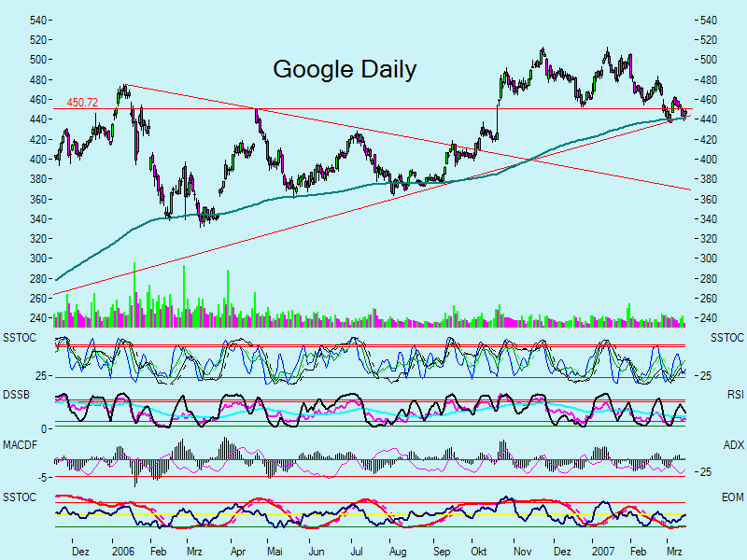Click the Dez label preceding 2006

click(x=80, y=552)
